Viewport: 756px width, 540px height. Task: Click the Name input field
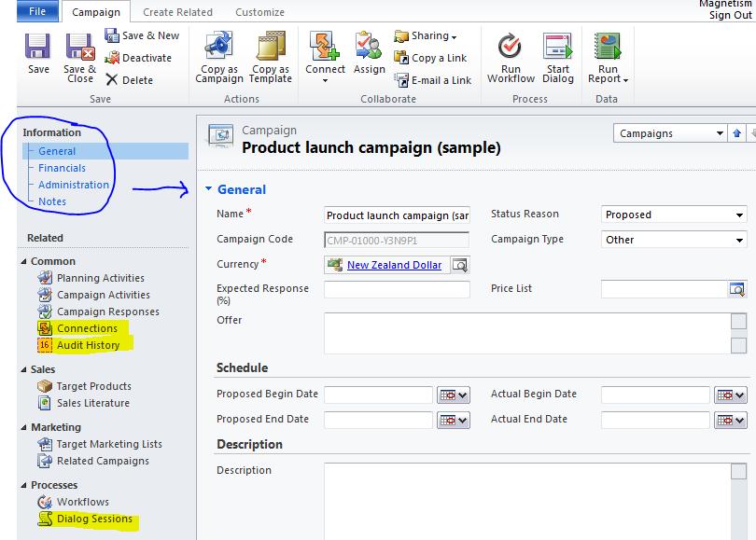397,215
